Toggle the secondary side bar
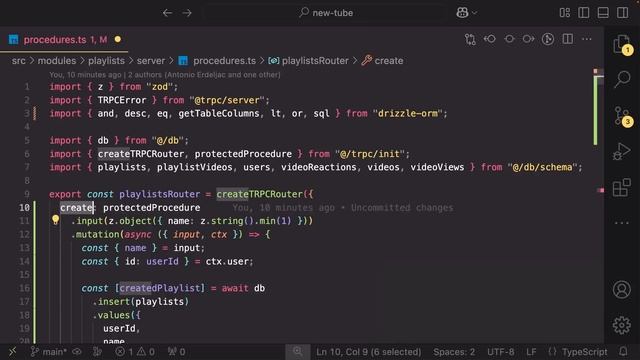The image size is (640, 360). (622, 13)
